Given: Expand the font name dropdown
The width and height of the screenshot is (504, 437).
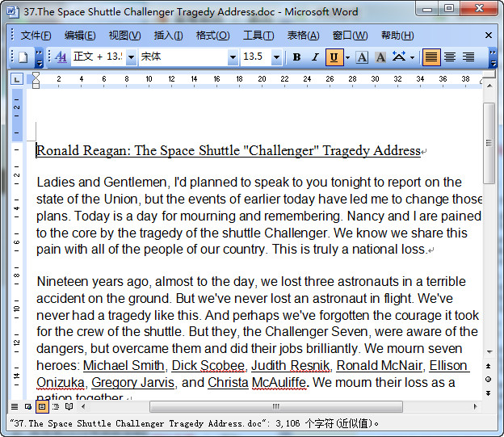Looking at the screenshot, I should pyautogui.click(x=233, y=57).
